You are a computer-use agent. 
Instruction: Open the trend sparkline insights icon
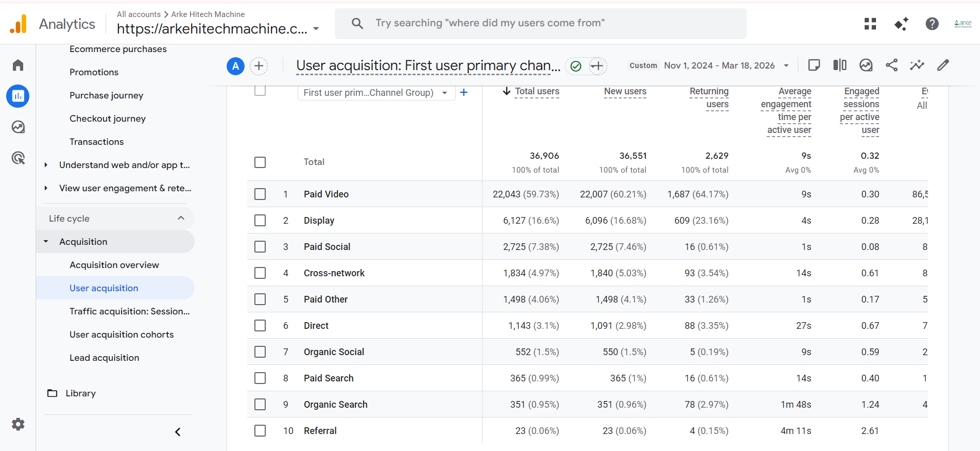tap(917, 65)
